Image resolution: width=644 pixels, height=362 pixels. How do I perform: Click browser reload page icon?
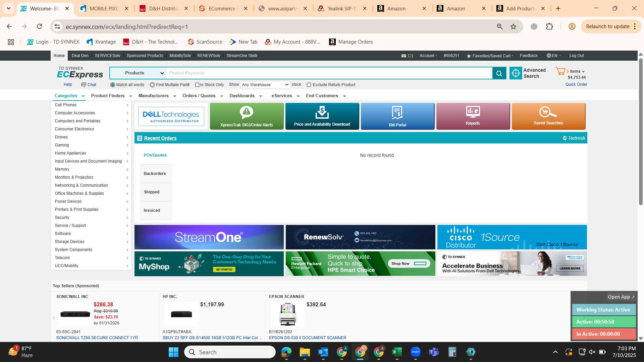40,26
